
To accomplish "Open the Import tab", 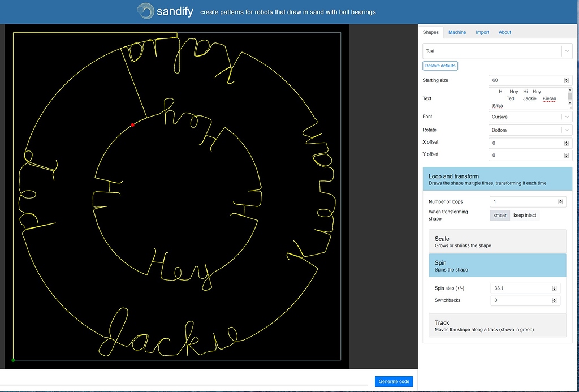I will pyautogui.click(x=482, y=32).
